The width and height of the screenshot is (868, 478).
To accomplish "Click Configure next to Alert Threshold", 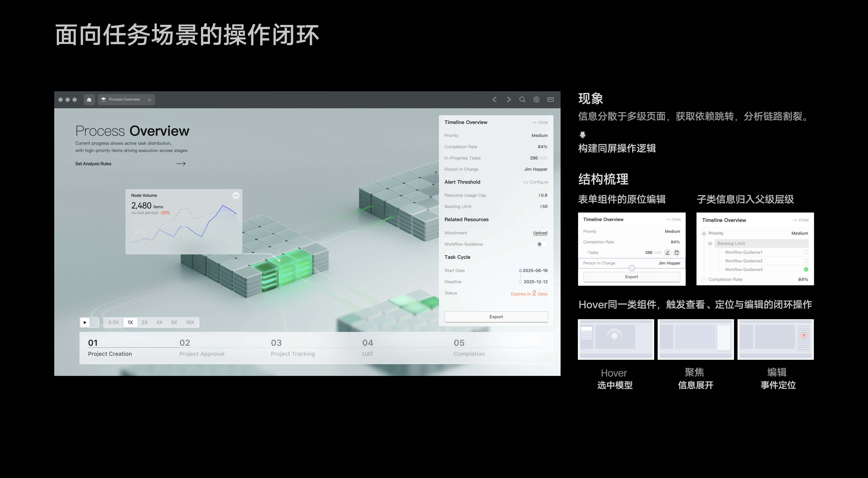I will 536,182.
